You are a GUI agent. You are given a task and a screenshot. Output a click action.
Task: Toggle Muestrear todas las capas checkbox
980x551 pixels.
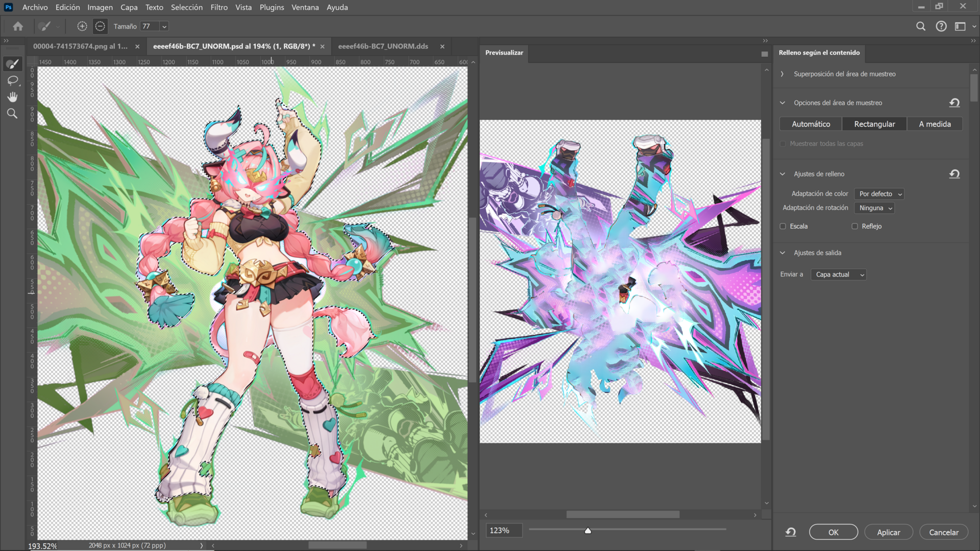(x=783, y=144)
